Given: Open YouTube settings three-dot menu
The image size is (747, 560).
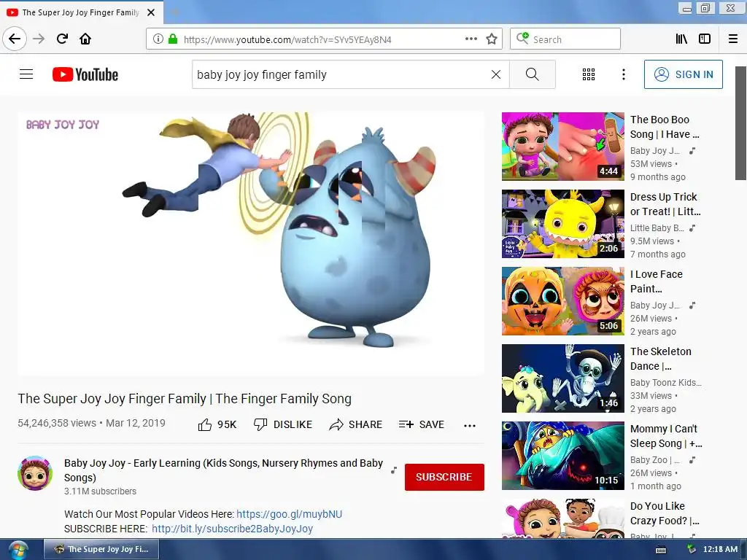Looking at the screenshot, I should tap(623, 74).
